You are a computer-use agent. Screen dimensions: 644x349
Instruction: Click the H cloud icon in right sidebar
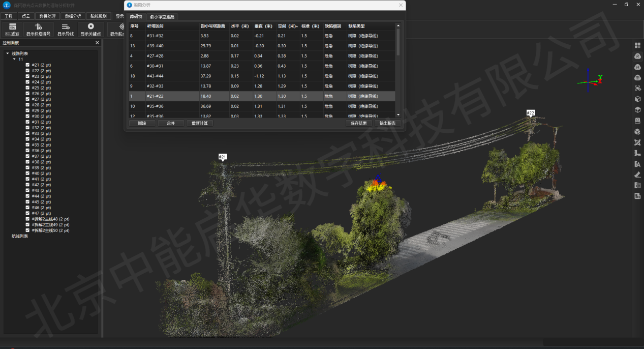[x=637, y=67]
